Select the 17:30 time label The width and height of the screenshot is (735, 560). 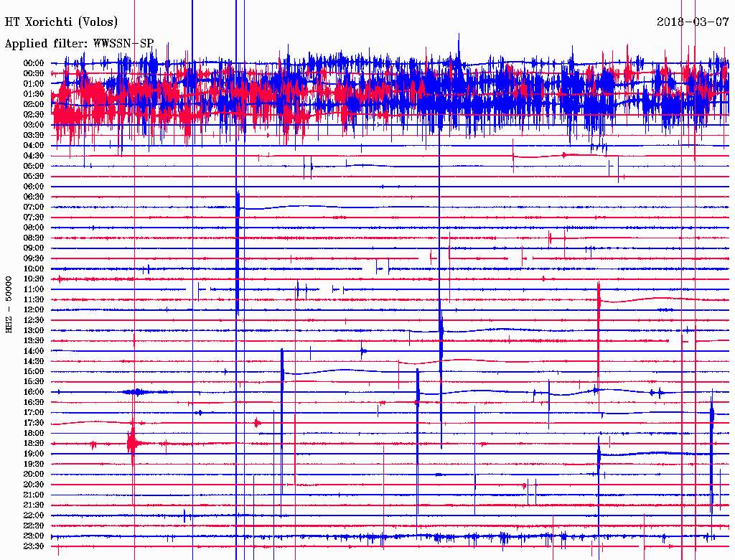pos(34,423)
